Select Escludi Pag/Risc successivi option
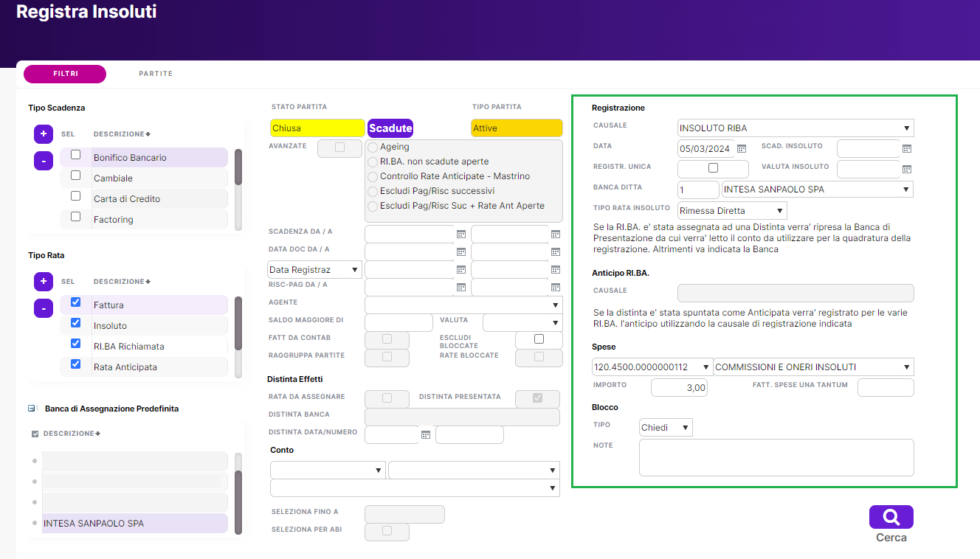The height and width of the screenshot is (559, 980). pyautogui.click(x=373, y=192)
